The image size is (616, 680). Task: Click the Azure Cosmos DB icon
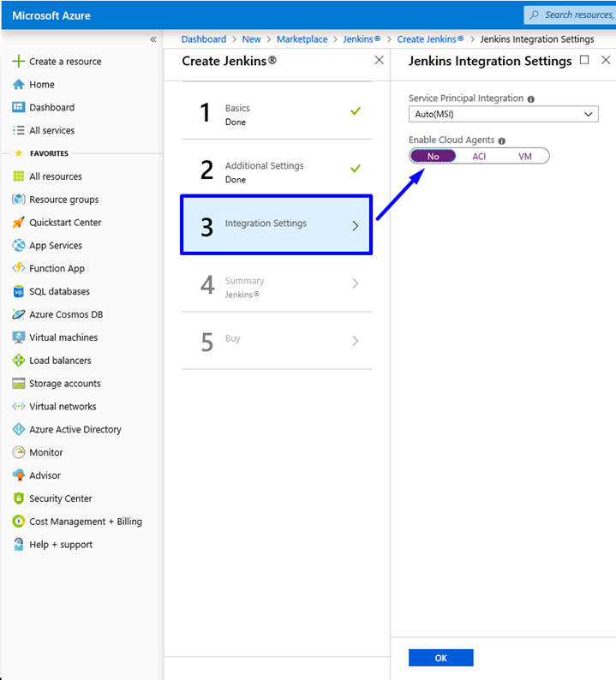pyautogui.click(x=18, y=314)
